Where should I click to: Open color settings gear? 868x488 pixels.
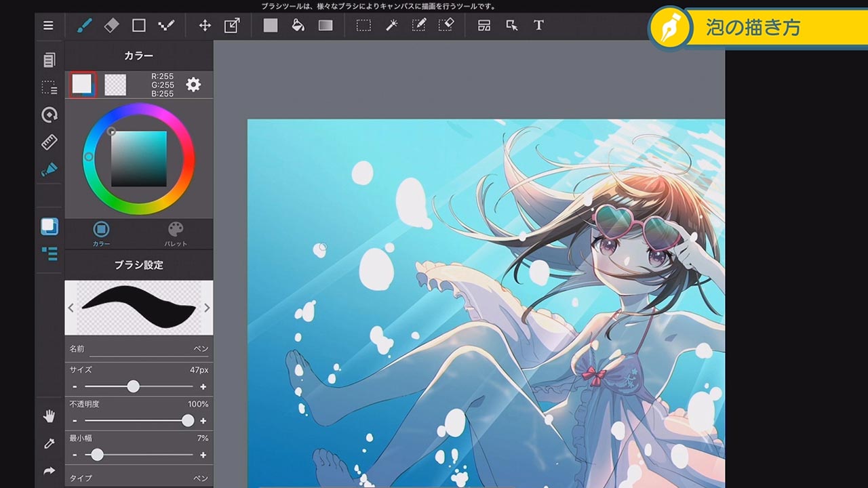click(193, 85)
